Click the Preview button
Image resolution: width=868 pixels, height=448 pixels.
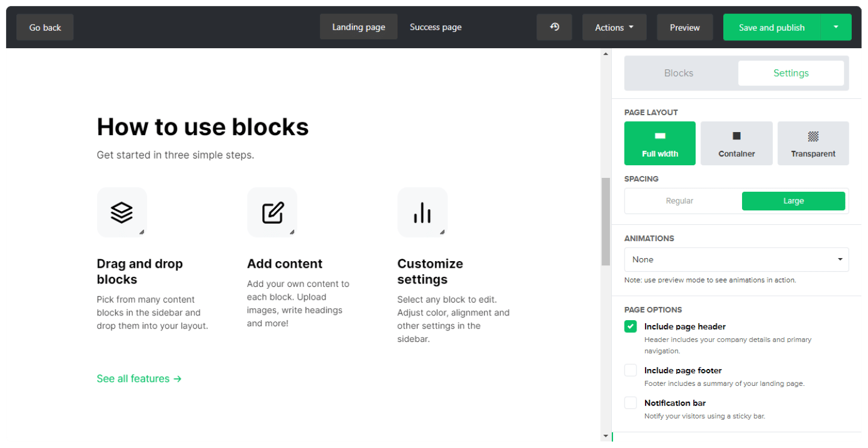pyautogui.click(x=685, y=27)
